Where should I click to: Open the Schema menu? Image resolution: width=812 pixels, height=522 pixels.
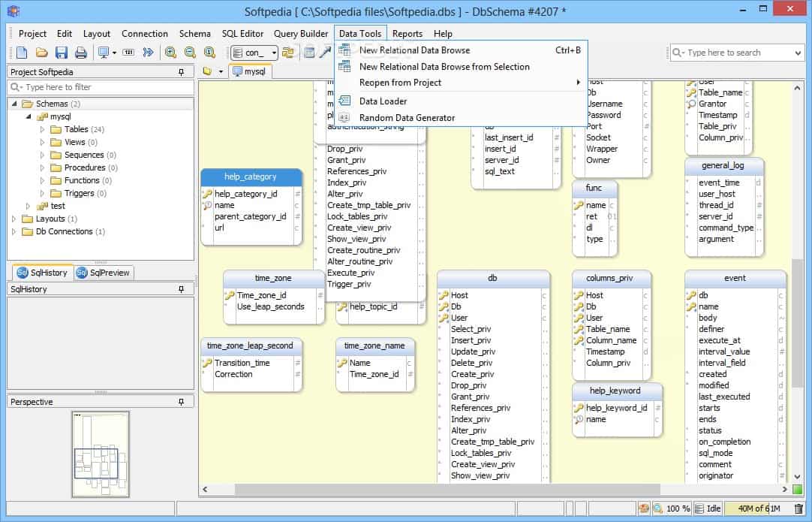(x=194, y=34)
